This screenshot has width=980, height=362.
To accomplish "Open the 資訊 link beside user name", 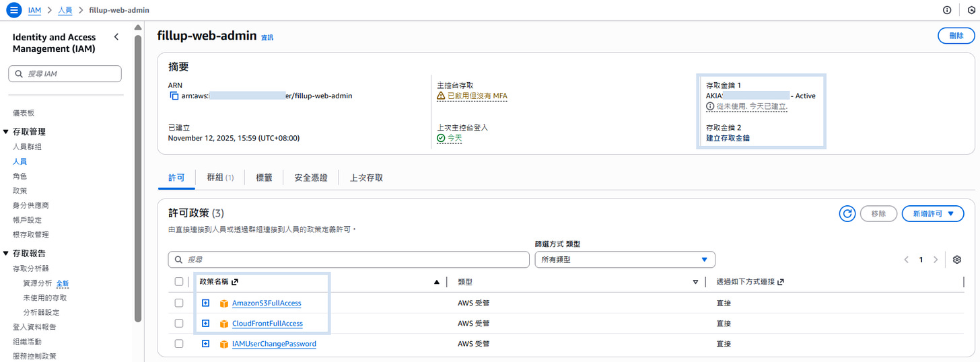I will pos(267,38).
